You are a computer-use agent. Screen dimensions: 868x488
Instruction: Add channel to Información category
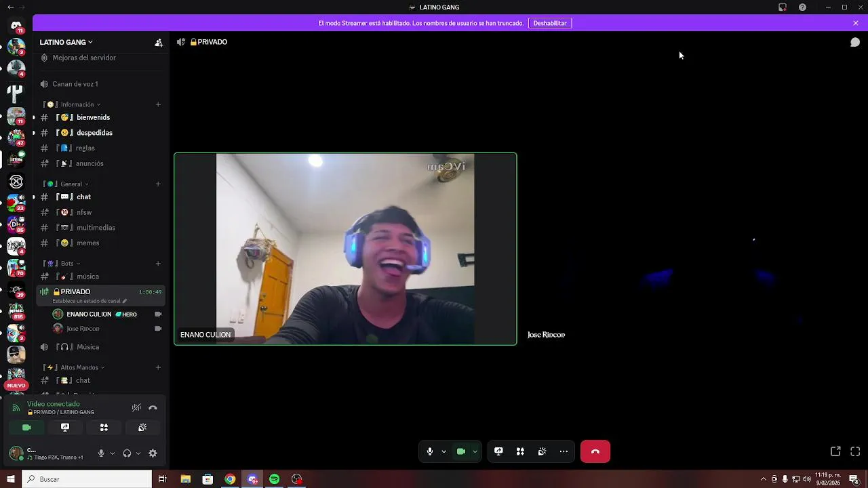pos(158,104)
